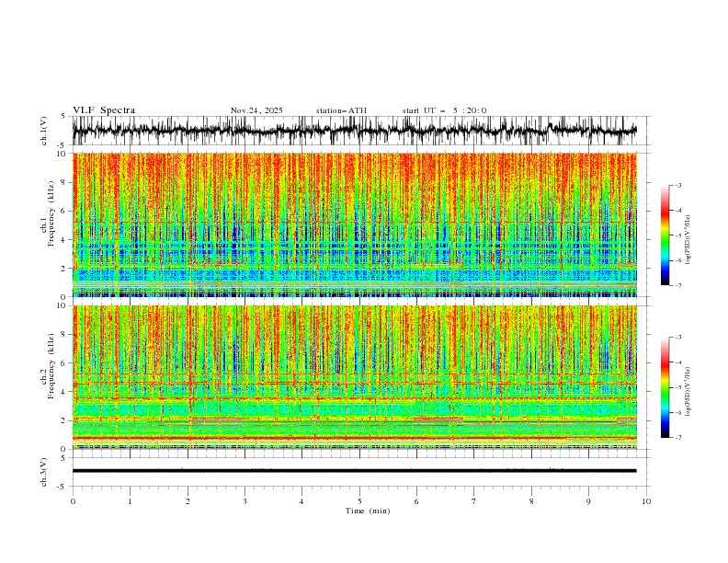Screen dimensions: 728x563
Task: Click the "Time (min)" axis label
Action: [368, 511]
